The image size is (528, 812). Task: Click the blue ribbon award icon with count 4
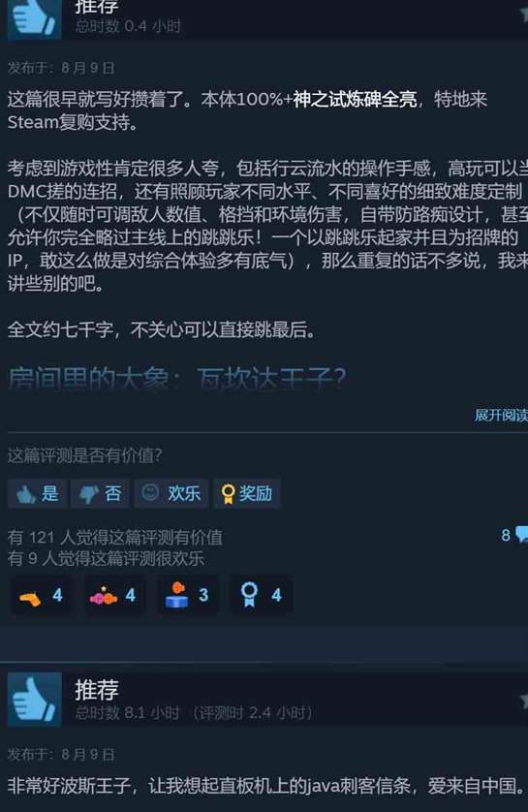click(261, 595)
